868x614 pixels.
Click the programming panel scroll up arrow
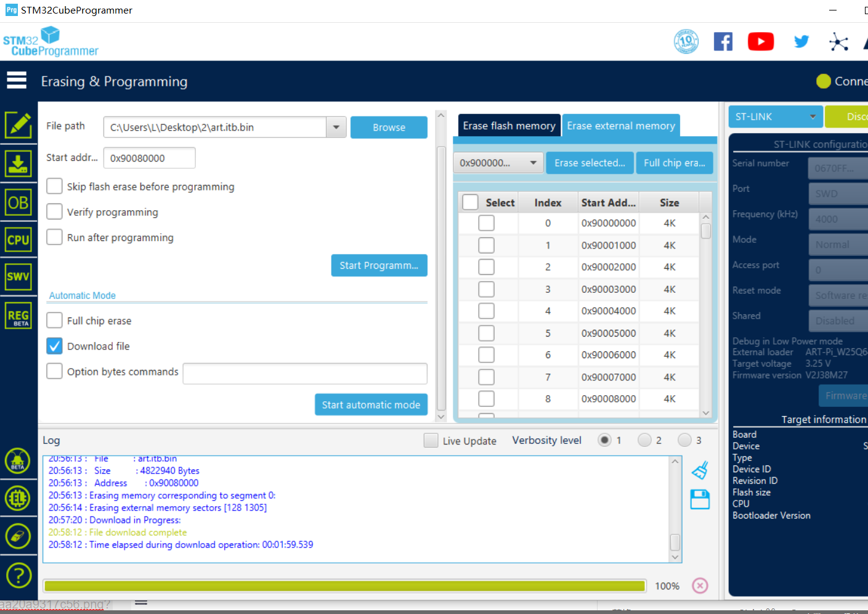[x=440, y=115]
